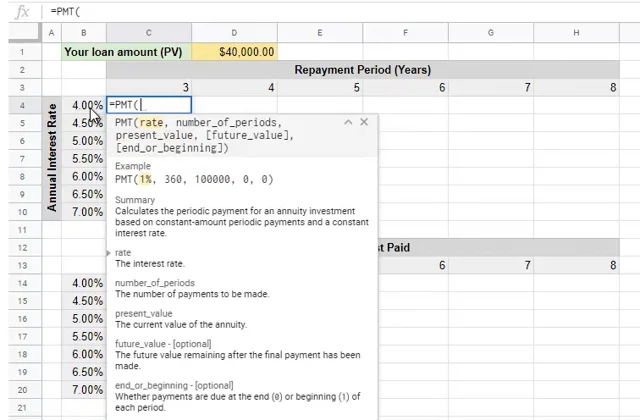Select column header C
This screenshot has width=640, height=420.
click(149, 33)
